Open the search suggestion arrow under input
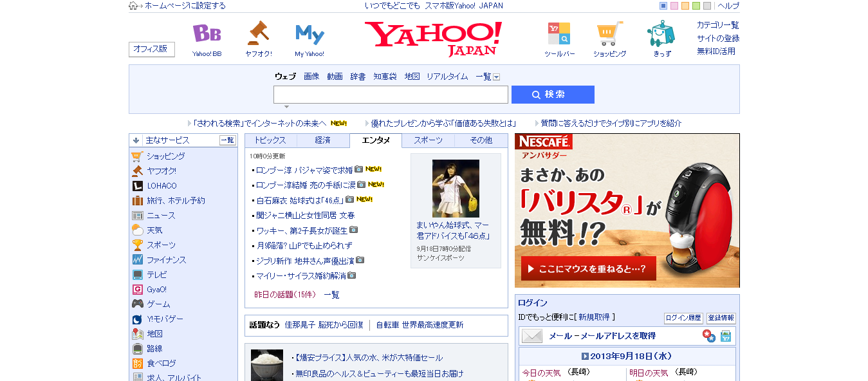This screenshot has width=868, height=381. point(286,107)
